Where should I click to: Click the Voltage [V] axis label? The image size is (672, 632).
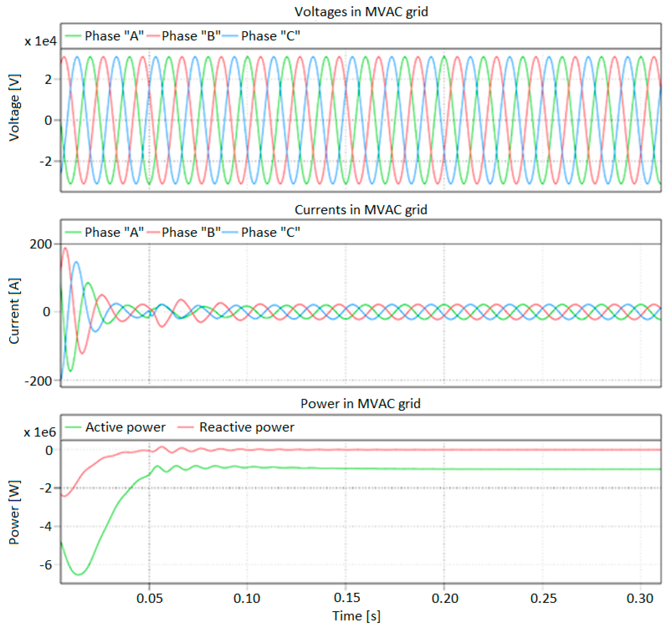point(15,107)
